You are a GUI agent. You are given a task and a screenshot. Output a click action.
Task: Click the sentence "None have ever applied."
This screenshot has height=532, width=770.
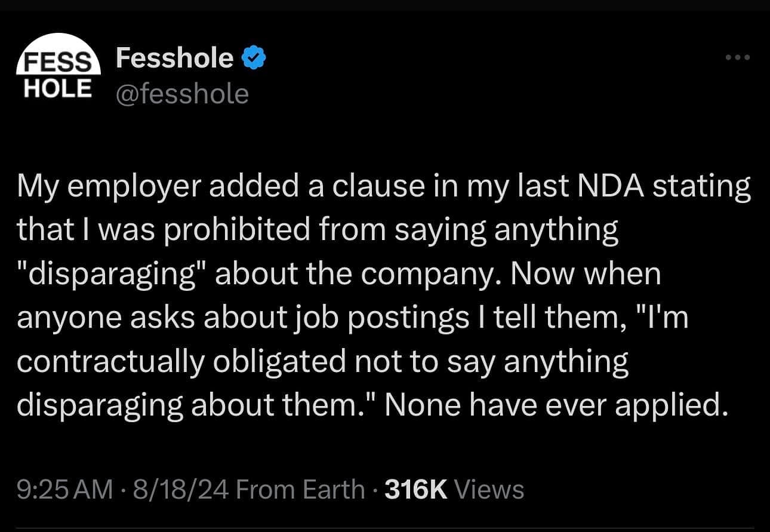point(556,406)
